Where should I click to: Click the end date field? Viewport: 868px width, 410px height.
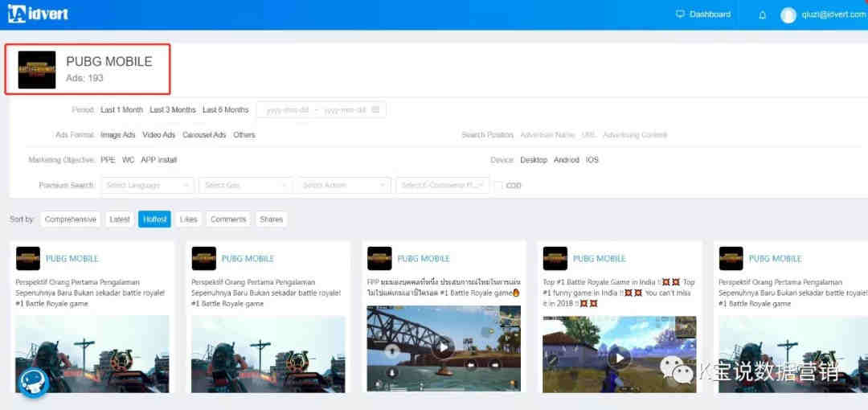346,109
